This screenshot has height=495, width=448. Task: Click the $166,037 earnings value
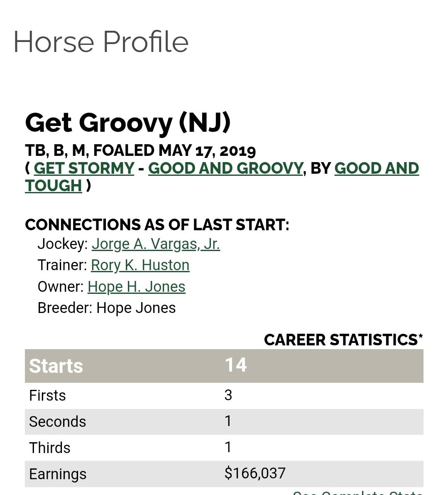(255, 473)
